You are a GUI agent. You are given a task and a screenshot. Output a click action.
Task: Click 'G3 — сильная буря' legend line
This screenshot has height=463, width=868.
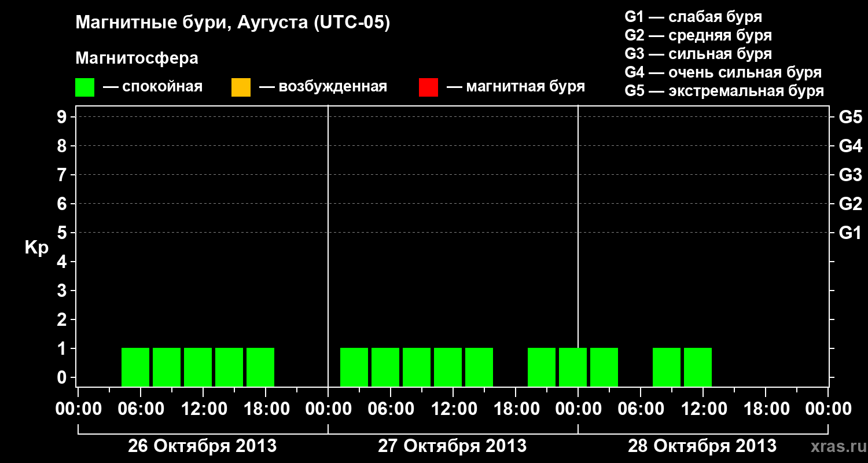tap(698, 53)
